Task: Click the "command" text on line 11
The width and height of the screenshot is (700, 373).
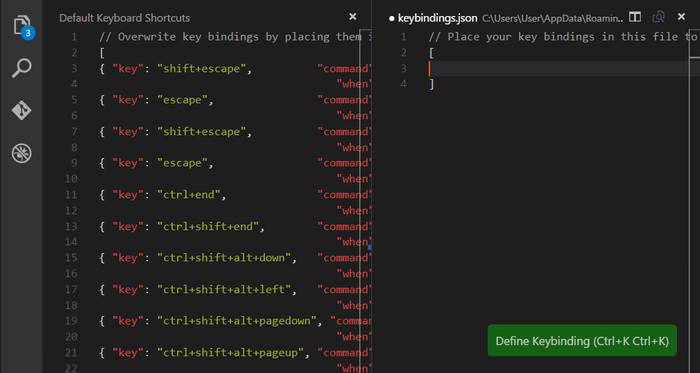Action: tap(344, 195)
